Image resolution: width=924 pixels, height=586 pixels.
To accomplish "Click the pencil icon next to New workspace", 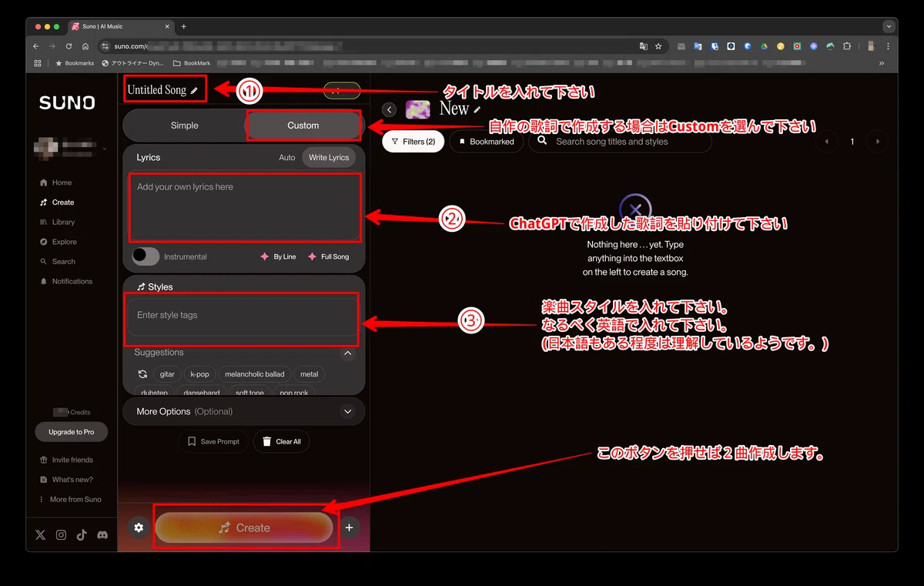I will point(477,110).
